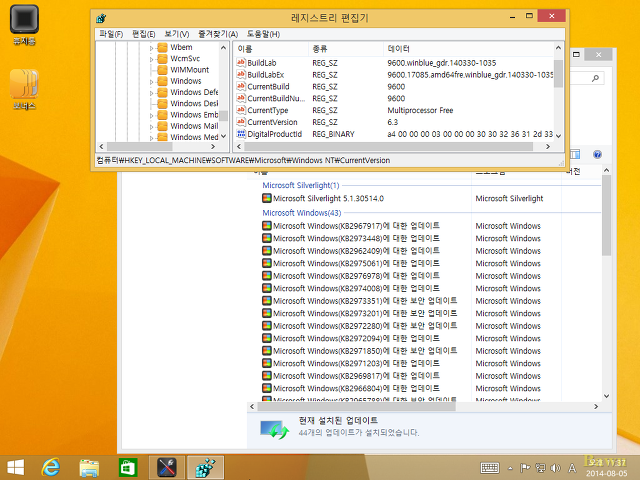The height and width of the screenshot is (480, 640).
Task: Select the KB2976978 update icon
Action: [267, 276]
